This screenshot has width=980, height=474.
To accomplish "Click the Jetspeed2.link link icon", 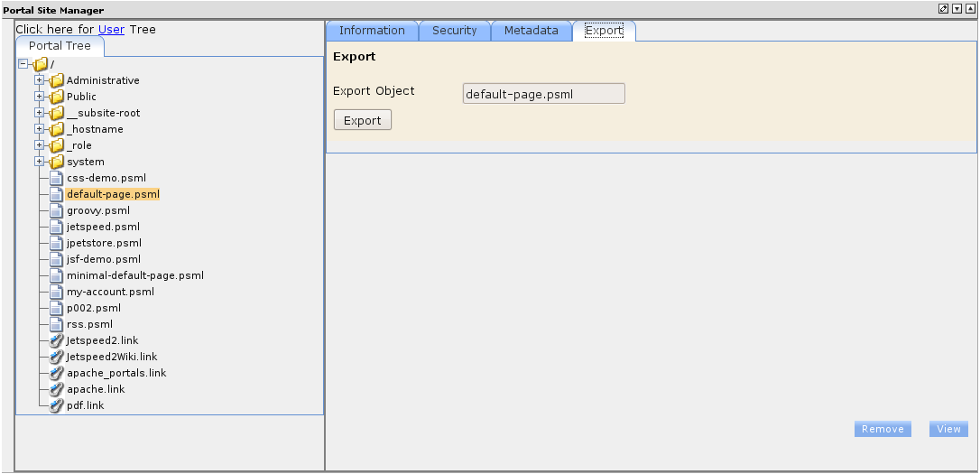I will click(57, 340).
